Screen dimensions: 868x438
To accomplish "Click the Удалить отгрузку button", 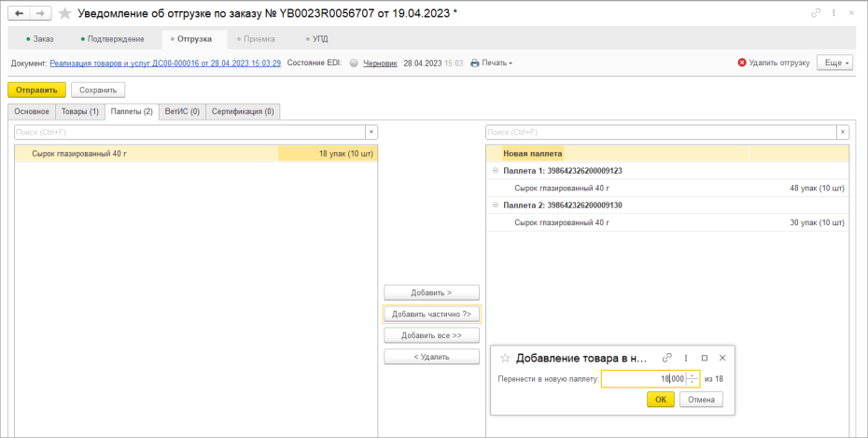I will pos(774,64).
